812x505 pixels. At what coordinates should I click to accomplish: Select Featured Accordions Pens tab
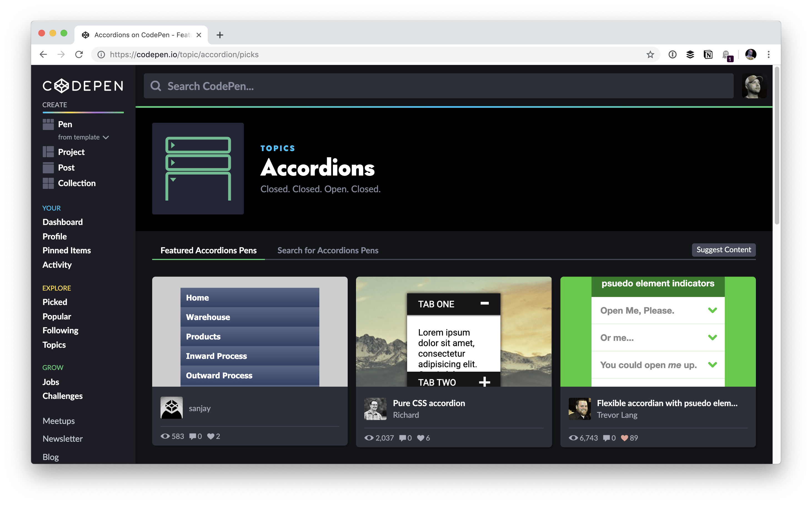point(208,250)
